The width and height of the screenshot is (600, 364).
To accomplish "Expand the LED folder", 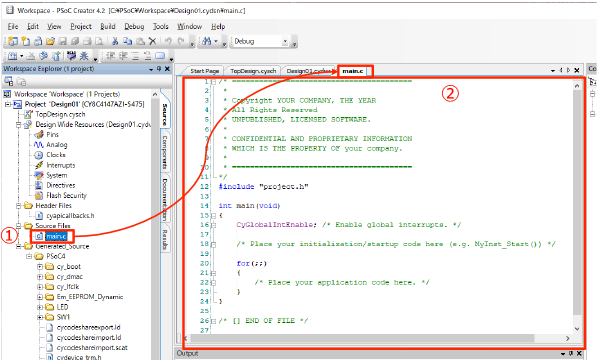I will (40, 307).
